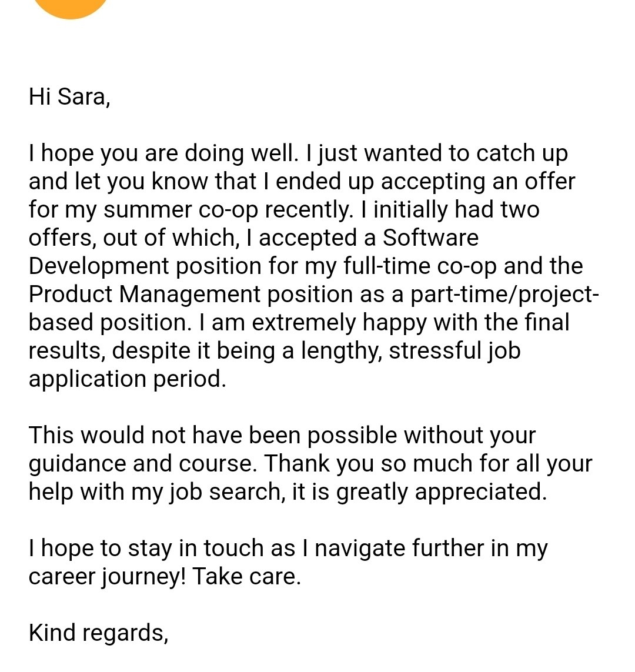Image resolution: width=635 pixels, height=672 pixels.
Task: Click the text "application period."
Action: (127, 379)
